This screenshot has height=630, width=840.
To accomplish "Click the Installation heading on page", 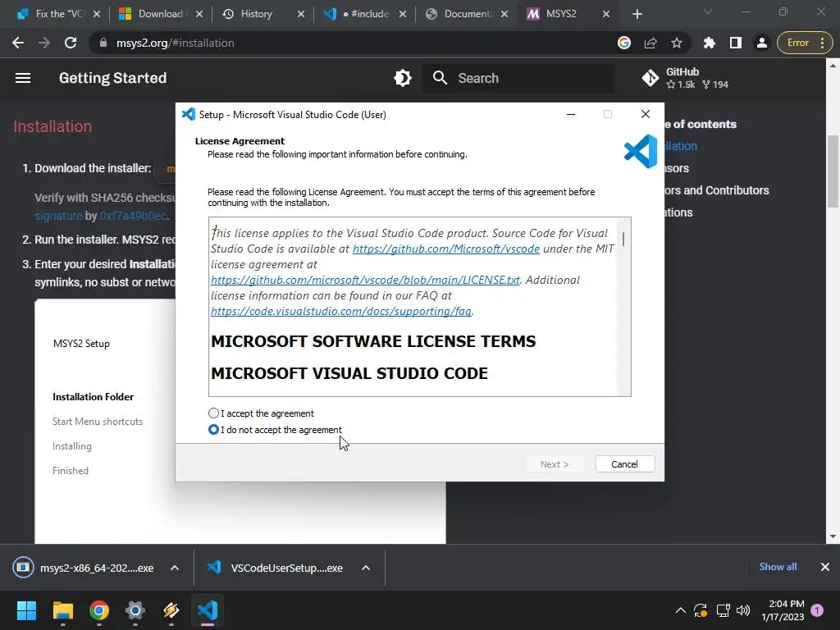I will pyautogui.click(x=52, y=126).
